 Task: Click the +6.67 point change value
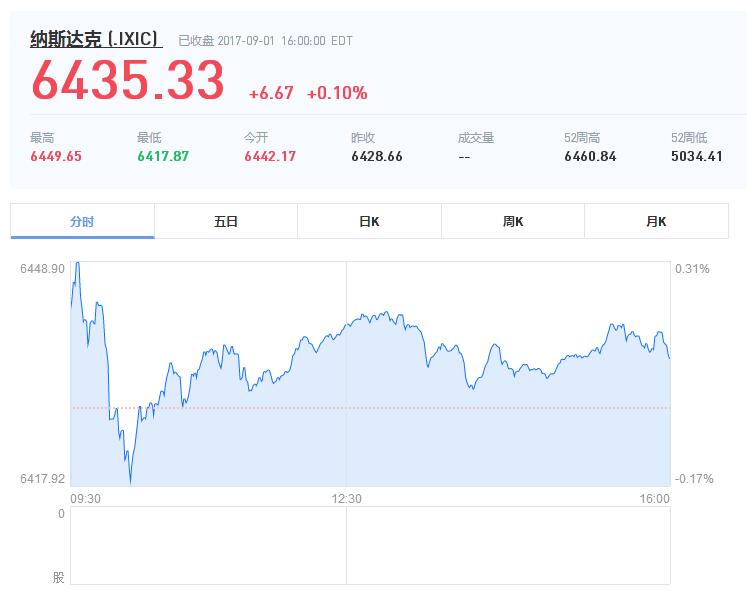[x=271, y=93]
